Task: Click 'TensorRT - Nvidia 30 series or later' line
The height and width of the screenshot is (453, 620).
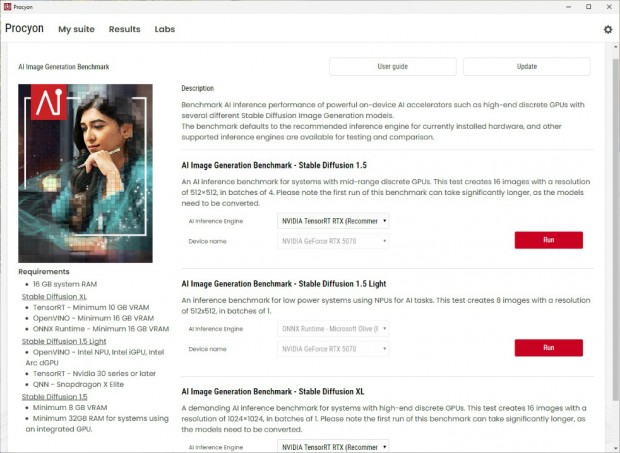Action: [x=94, y=373]
